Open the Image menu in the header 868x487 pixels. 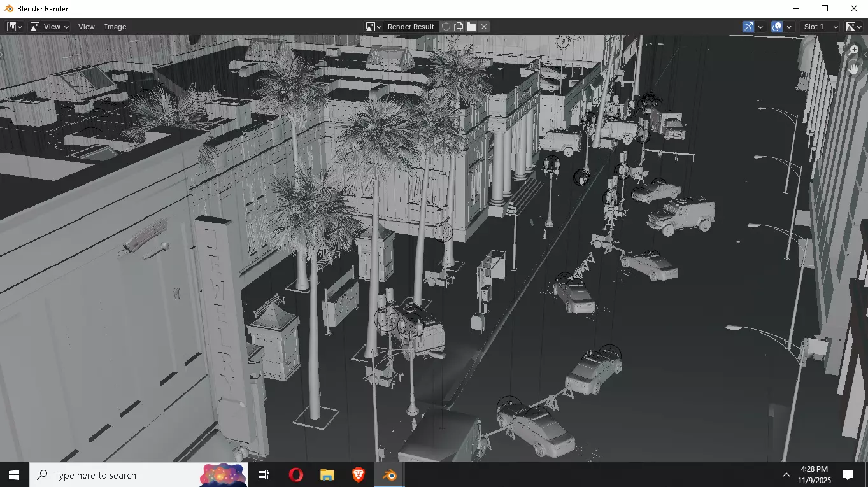[115, 27]
